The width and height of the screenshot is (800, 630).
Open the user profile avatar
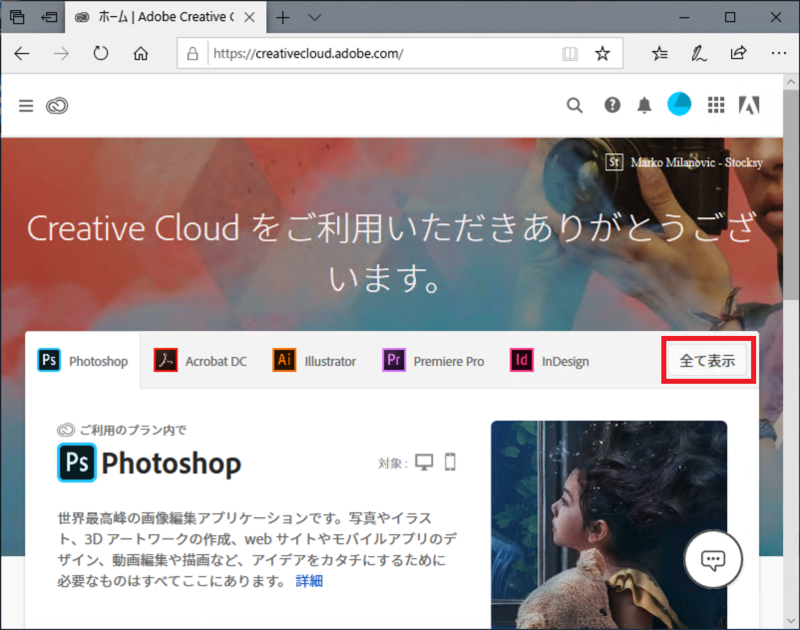click(679, 104)
